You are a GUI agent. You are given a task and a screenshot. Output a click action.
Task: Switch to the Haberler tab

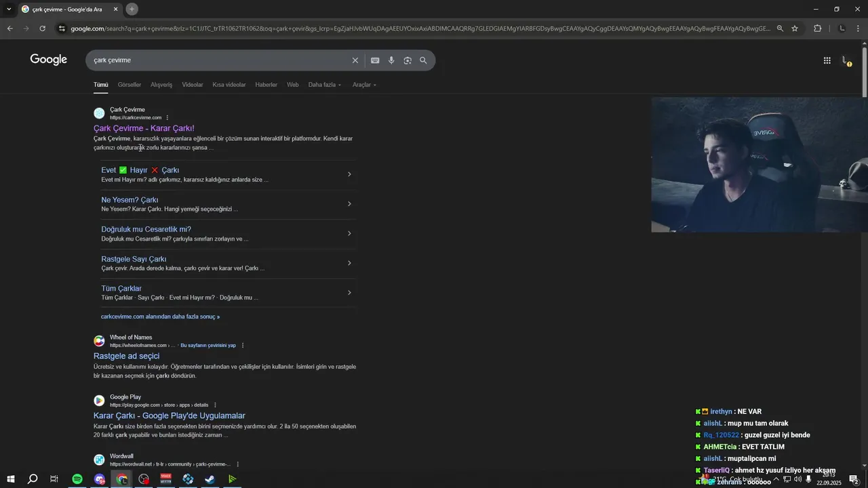point(266,85)
